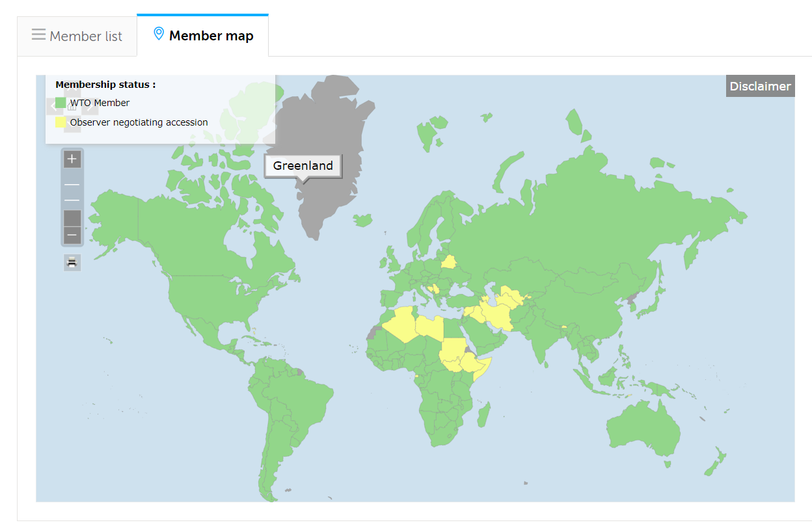Switch to the Member list tab

(77, 36)
